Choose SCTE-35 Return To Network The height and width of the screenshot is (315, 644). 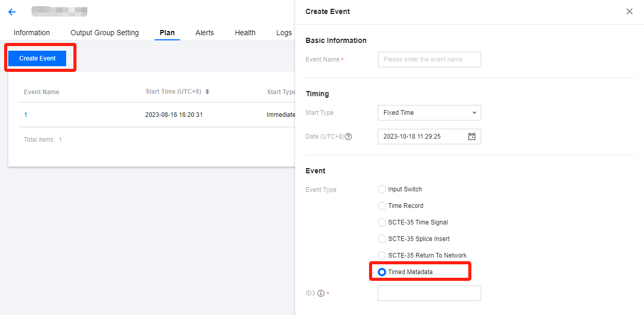point(382,256)
